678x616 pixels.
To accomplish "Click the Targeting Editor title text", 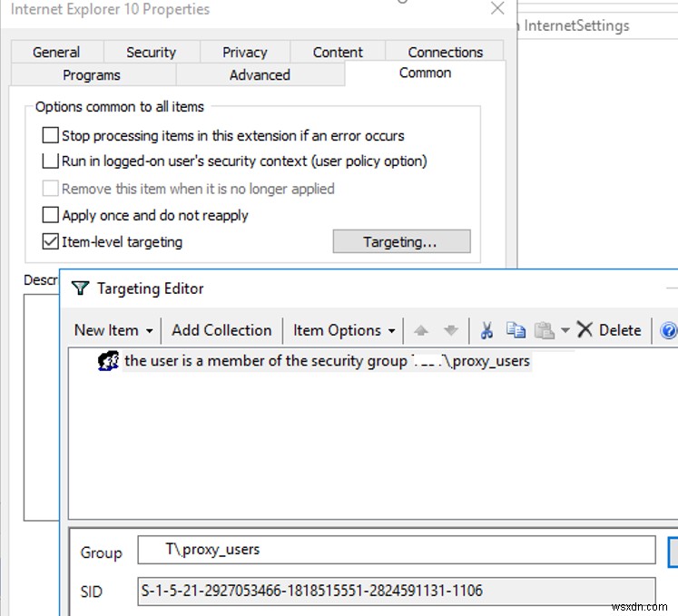I will coord(150,288).
